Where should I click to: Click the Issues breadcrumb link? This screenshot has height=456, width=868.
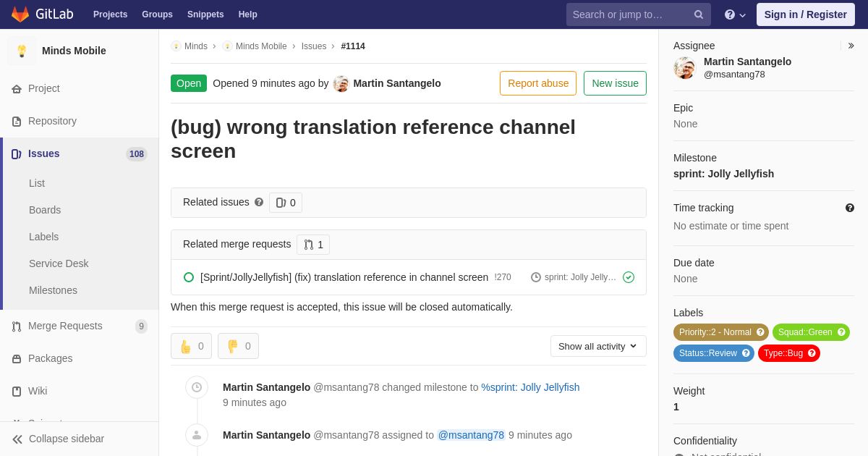tap(314, 46)
